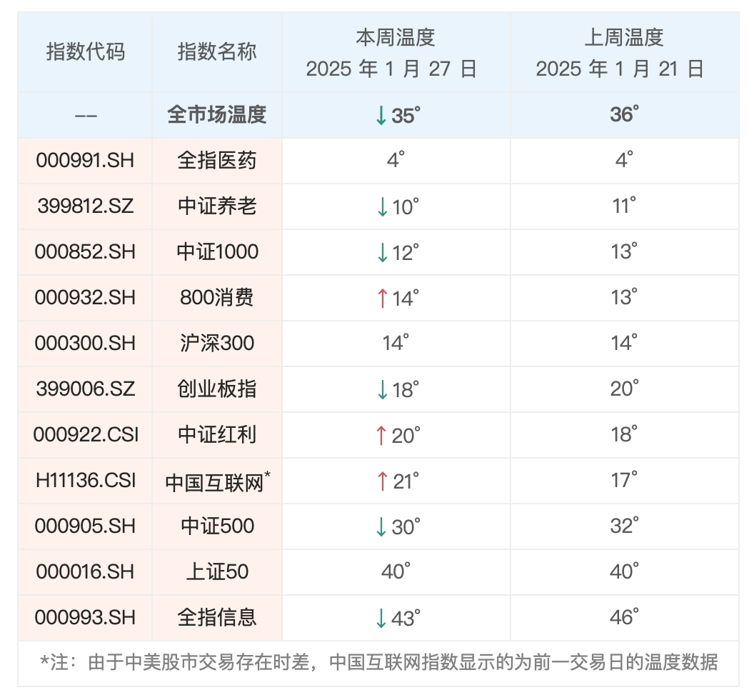Click 创业板指 last-week value 20°
Image resolution: width=754 pixels, height=700 pixels.
pos(624,389)
